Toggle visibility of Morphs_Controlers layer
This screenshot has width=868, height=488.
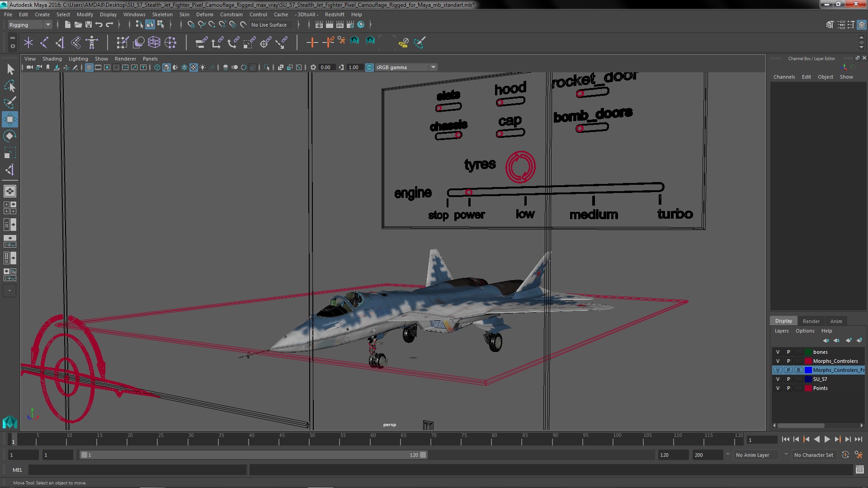tap(778, 361)
